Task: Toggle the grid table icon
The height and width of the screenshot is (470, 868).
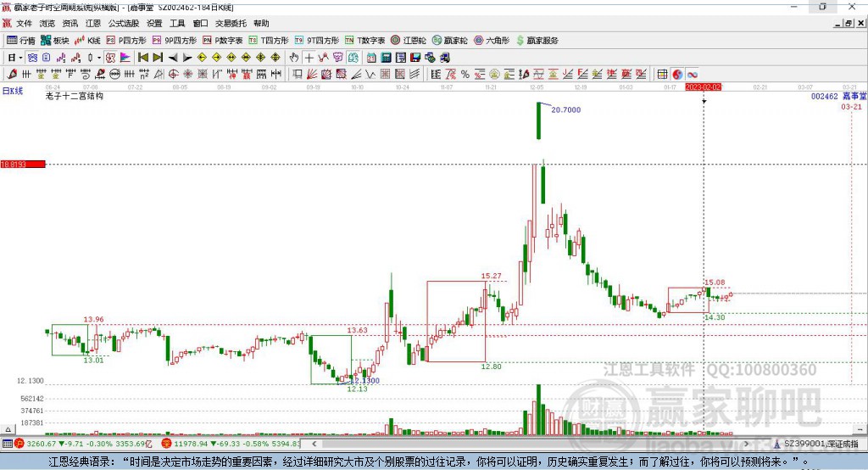Action: 663,74
